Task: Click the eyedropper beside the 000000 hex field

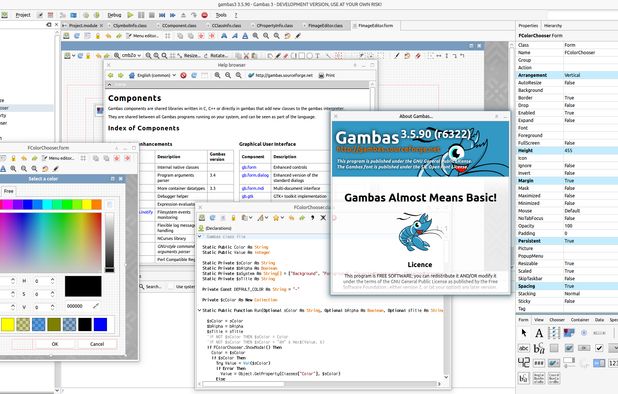Action: [96, 306]
